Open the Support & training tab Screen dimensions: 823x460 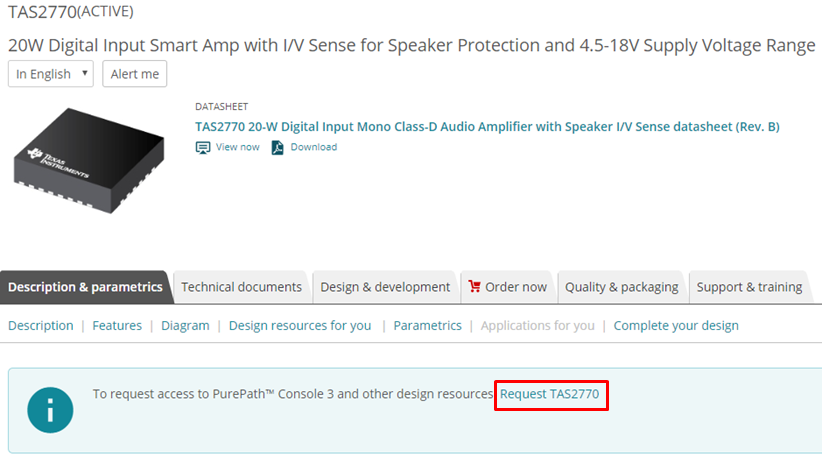click(749, 287)
